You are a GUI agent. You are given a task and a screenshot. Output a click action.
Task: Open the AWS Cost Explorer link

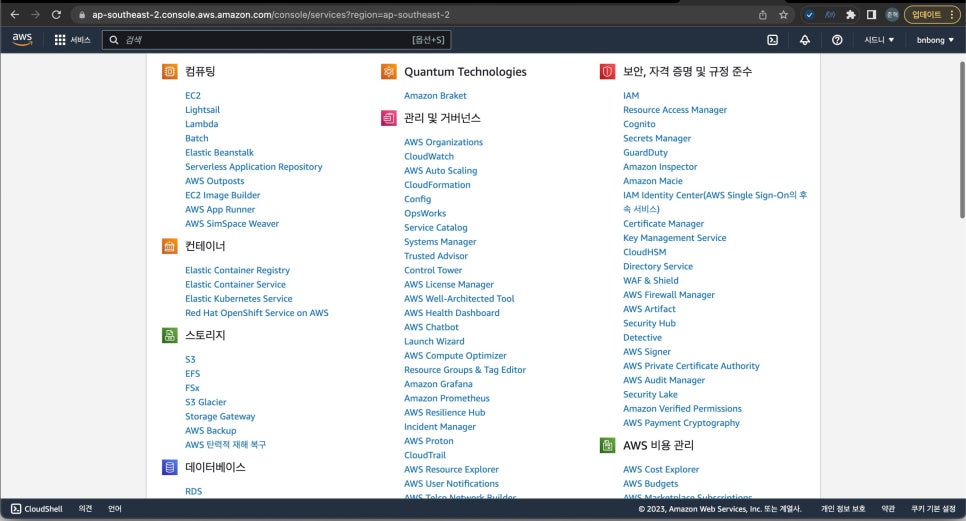click(x=660, y=469)
